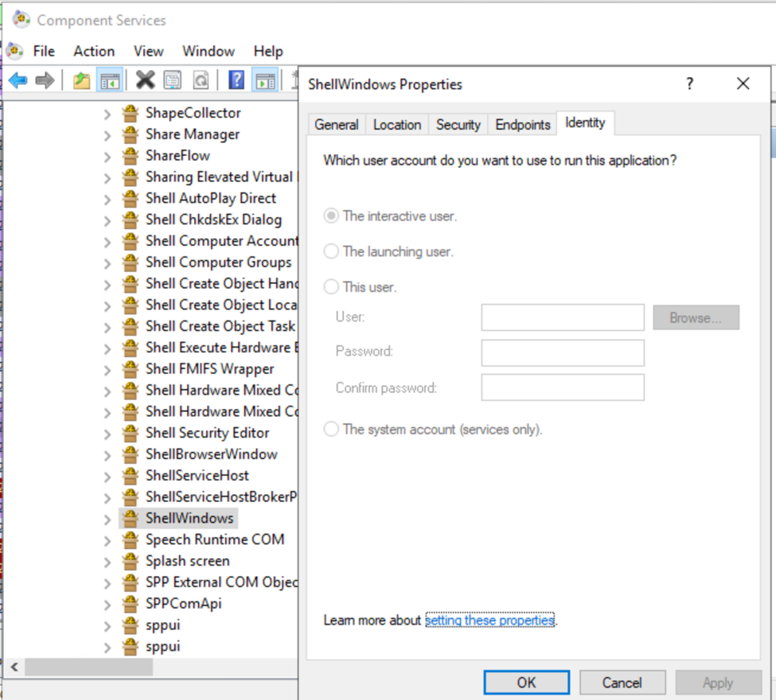Switch to the Endpoints tab
The height and width of the screenshot is (700, 776).
[523, 125]
